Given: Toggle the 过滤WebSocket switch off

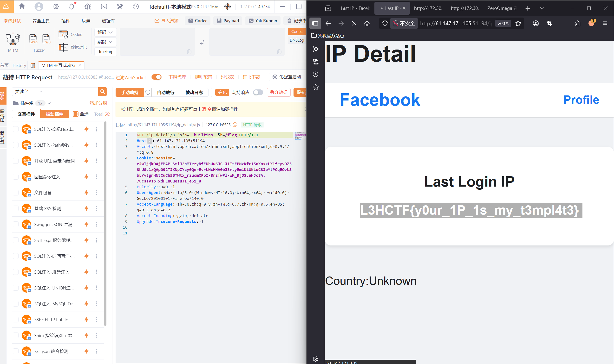Looking at the screenshot, I should [157, 77].
